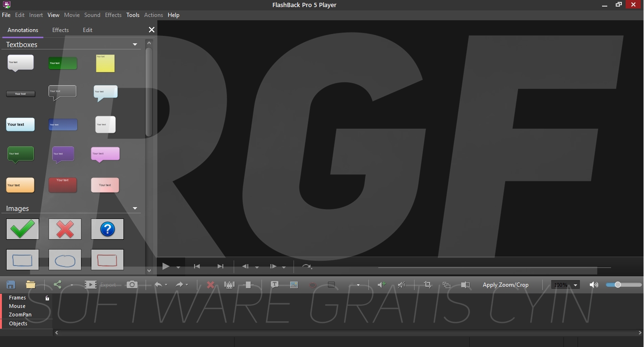Adjust the volume slider
644x347 pixels.
coord(623,285)
